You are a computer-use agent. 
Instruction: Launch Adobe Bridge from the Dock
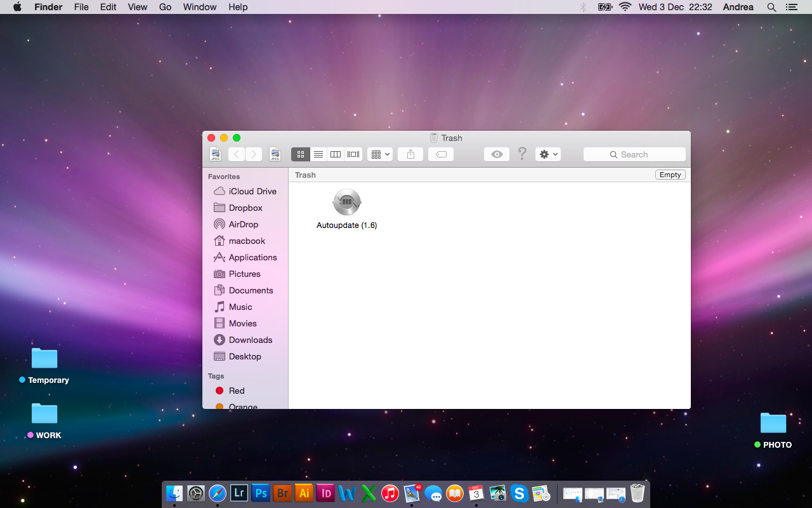click(x=282, y=493)
